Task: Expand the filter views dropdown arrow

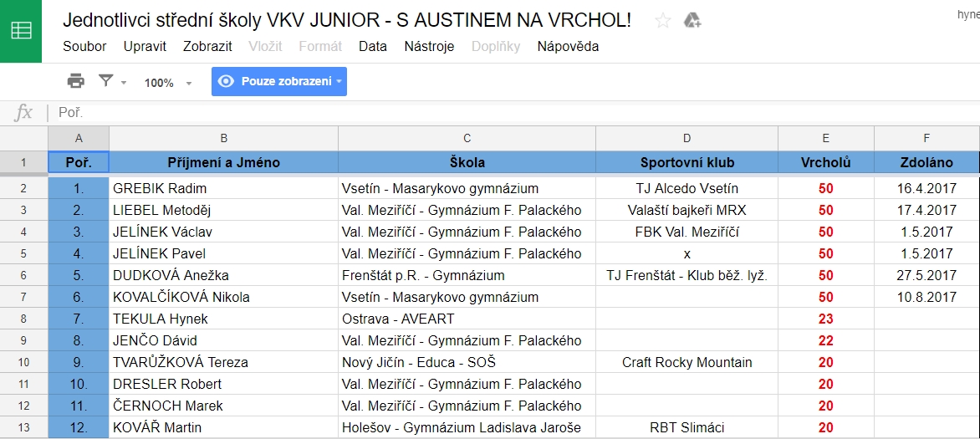Action: pos(123,83)
